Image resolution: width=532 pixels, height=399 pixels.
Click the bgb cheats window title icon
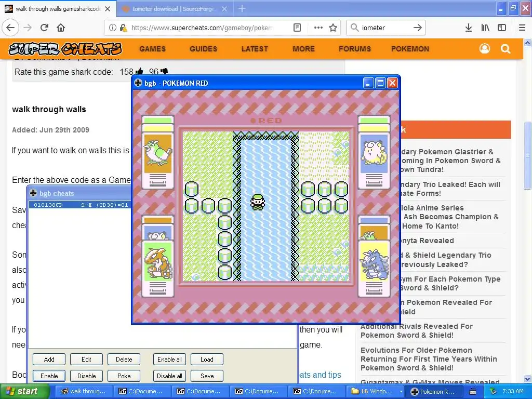[33, 193]
